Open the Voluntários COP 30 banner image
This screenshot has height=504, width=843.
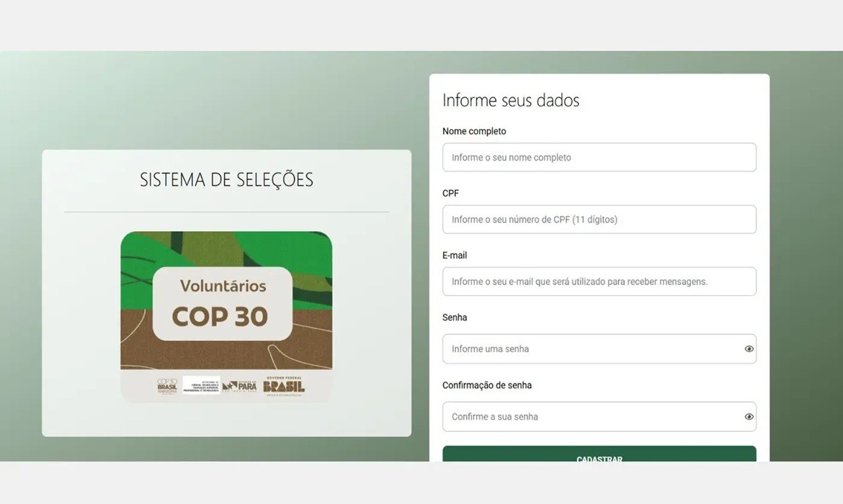[x=226, y=317]
